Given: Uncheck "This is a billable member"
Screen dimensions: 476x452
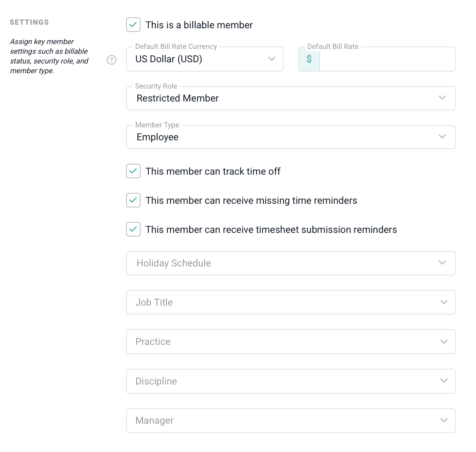Looking at the screenshot, I should (x=133, y=25).
